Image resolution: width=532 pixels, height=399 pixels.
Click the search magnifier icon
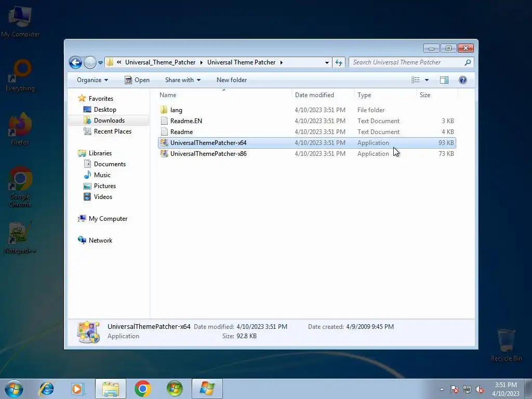pyautogui.click(x=468, y=62)
